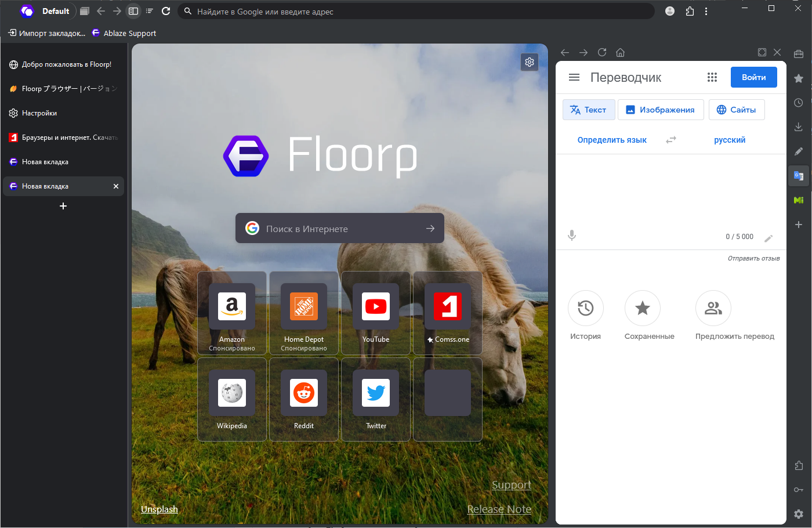Open the account profile icon
The image size is (812, 528).
click(670, 11)
